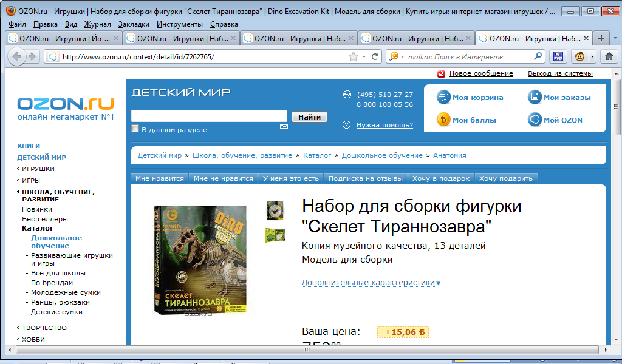Click the Forward navigation arrow
The image size is (622, 364).
coord(32,56)
